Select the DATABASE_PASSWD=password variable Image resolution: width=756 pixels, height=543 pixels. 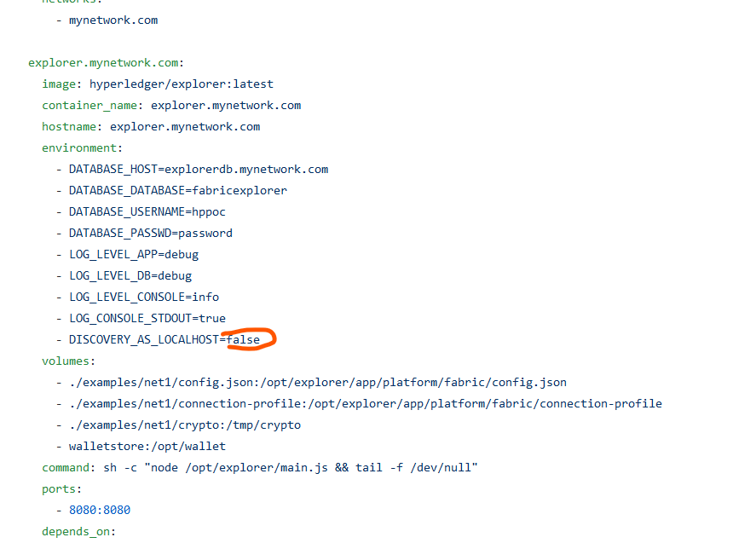pyautogui.click(x=151, y=233)
